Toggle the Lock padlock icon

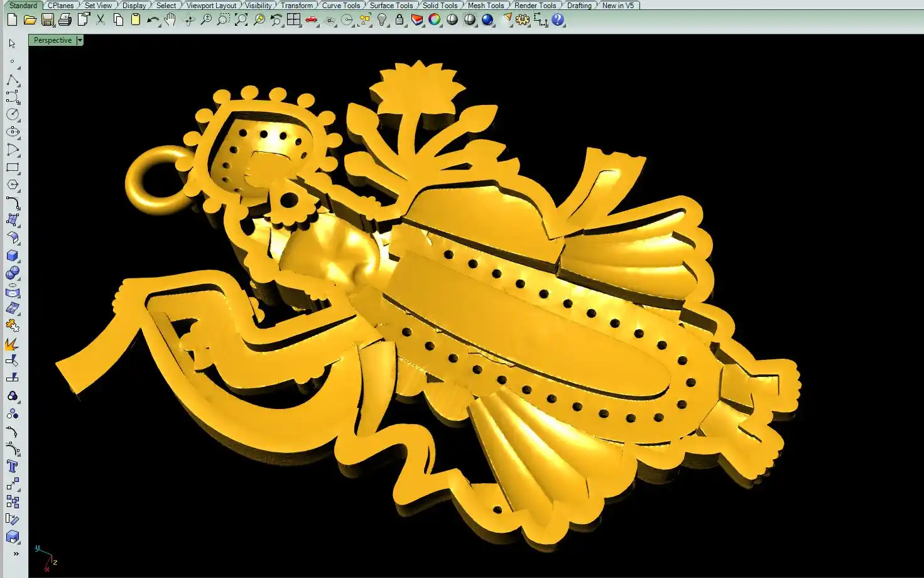point(399,20)
